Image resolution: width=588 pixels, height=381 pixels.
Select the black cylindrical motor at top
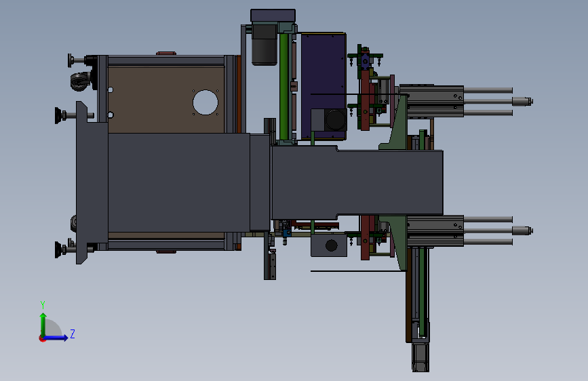coord(264,45)
